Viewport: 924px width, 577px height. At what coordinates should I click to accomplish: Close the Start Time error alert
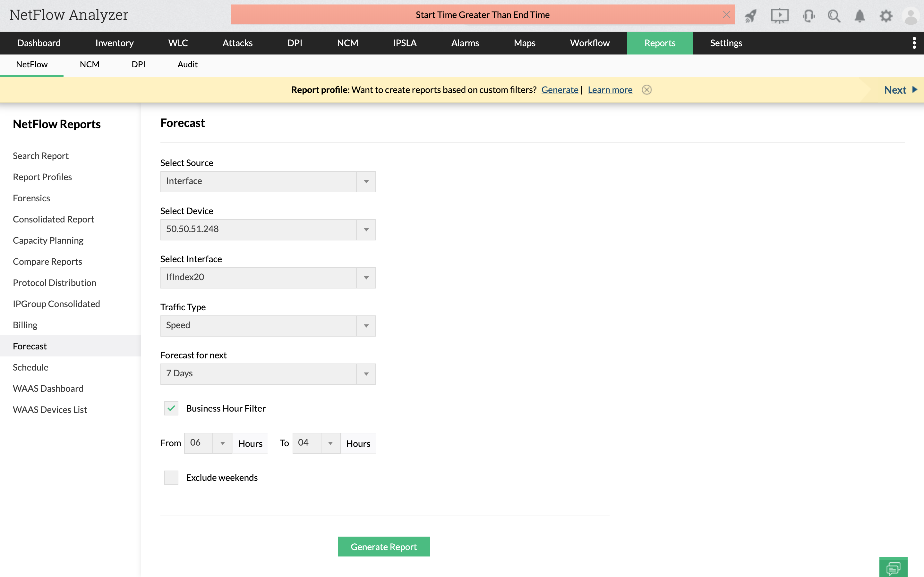(x=726, y=14)
